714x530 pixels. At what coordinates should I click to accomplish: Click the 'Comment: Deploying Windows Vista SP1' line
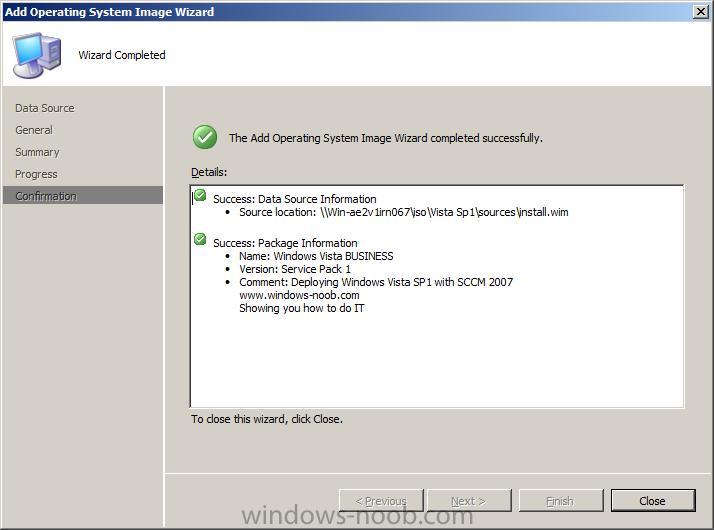(x=376, y=282)
